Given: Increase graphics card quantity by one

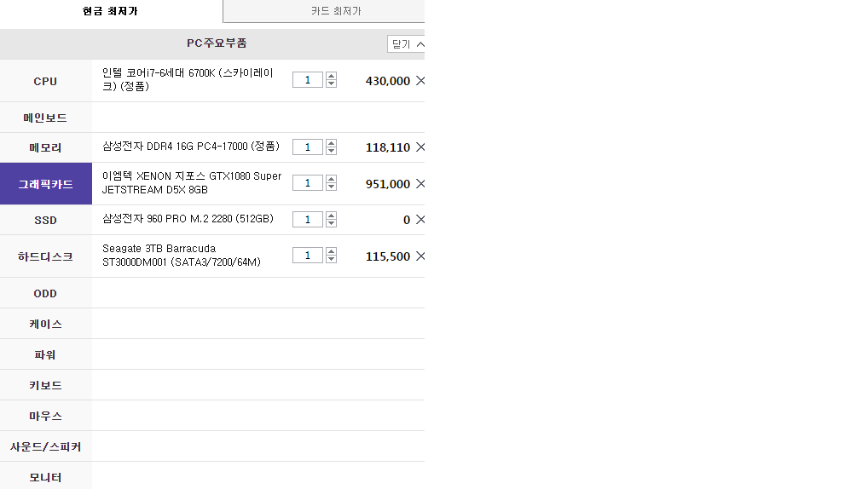Looking at the screenshot, I should coord(332,179).
